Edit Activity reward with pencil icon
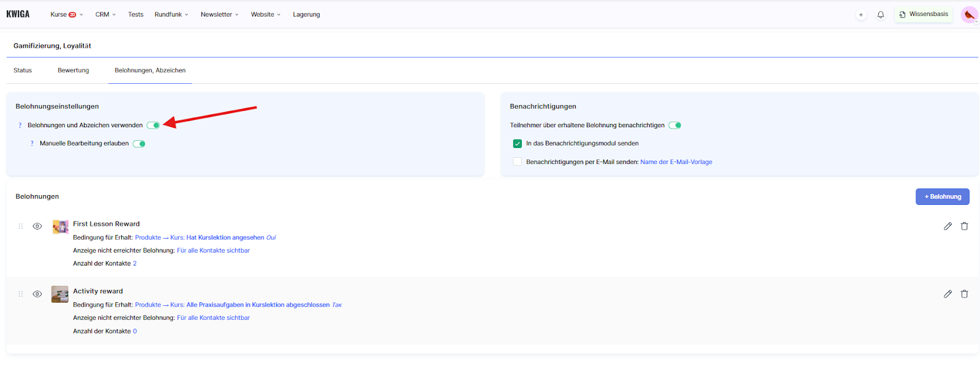The height and width of the screenshot is (383, 980). point(948,294)
